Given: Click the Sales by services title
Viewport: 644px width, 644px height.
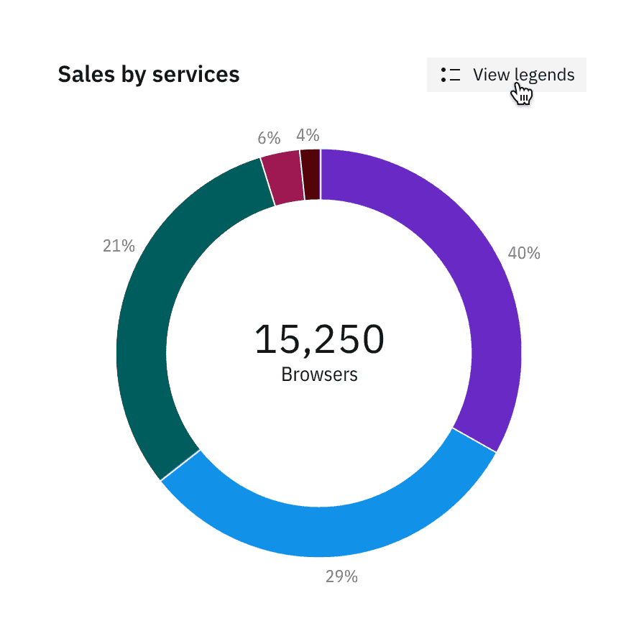Looking at the screenshot, I should click(x=149, y=74).
